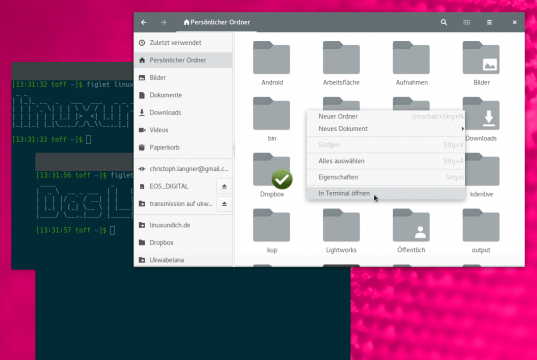
Task: Choose Eigenschaften from context menu
Action: point(386,177)
